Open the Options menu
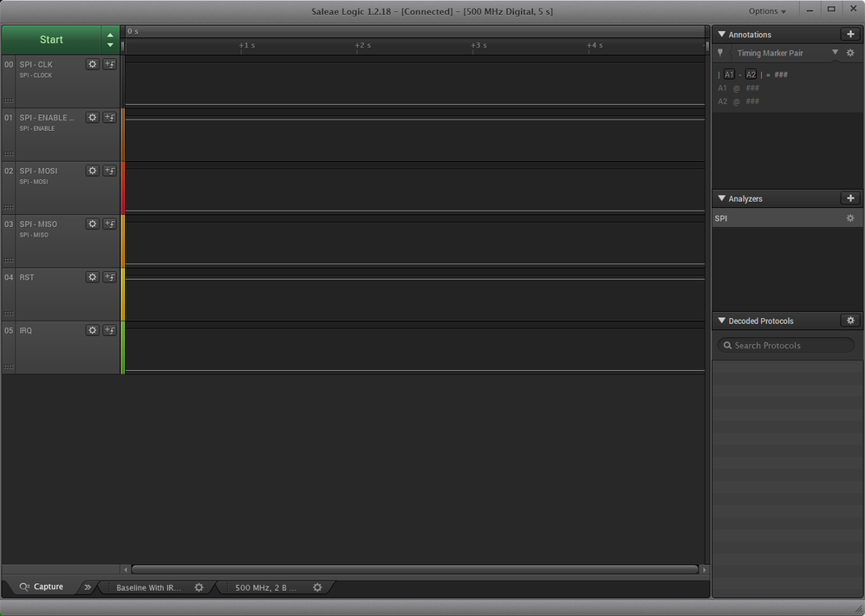The width and height of the screenshot is (865, 616). point(767,11)
